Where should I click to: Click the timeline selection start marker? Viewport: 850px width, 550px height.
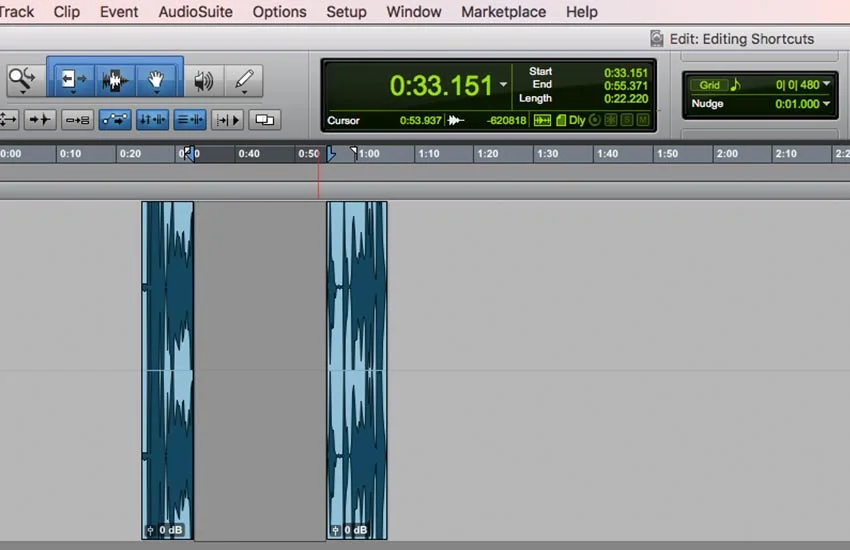(188, 153)
